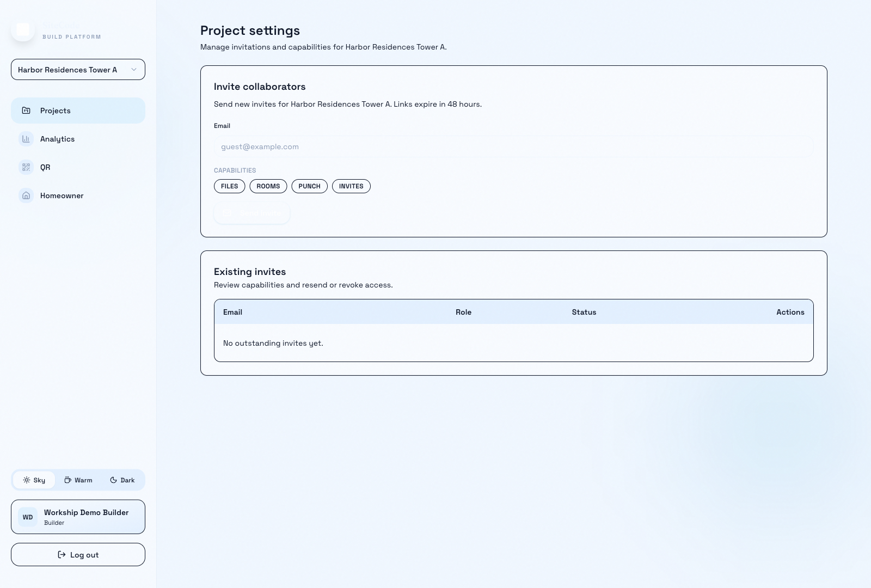Toggle the FILES capability chip
The height and width of the screenshot is (588, 871).
(229, 186)
